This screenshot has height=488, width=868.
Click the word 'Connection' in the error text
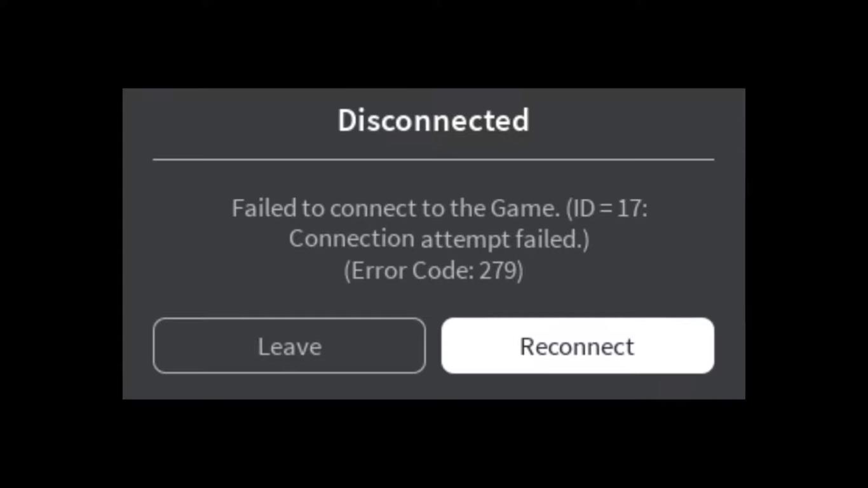(352, 240)
